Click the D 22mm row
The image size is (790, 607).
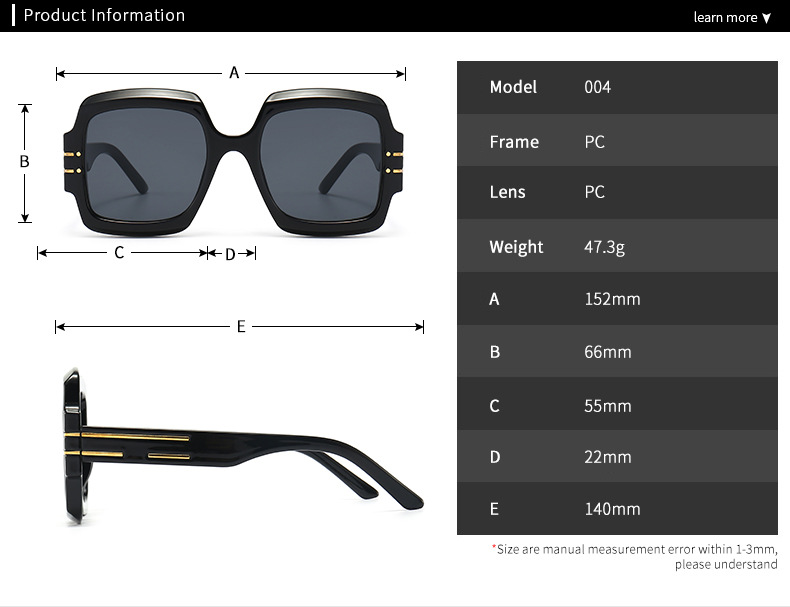tap(617, 456)
